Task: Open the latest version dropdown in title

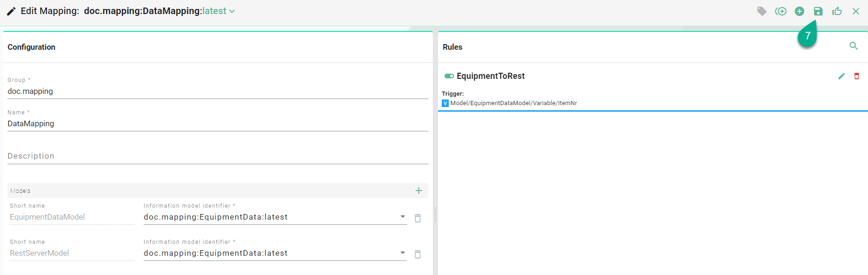Action: pyautogui.click(x=218, y=11)
